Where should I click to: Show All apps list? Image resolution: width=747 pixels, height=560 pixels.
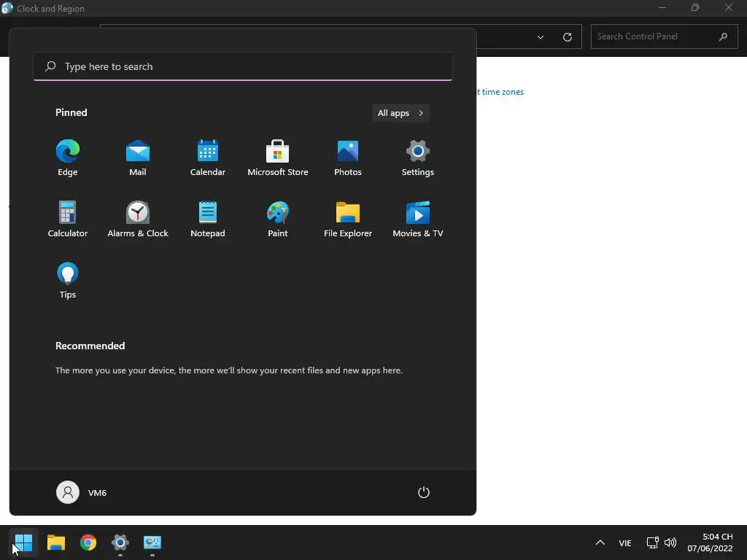400,113
